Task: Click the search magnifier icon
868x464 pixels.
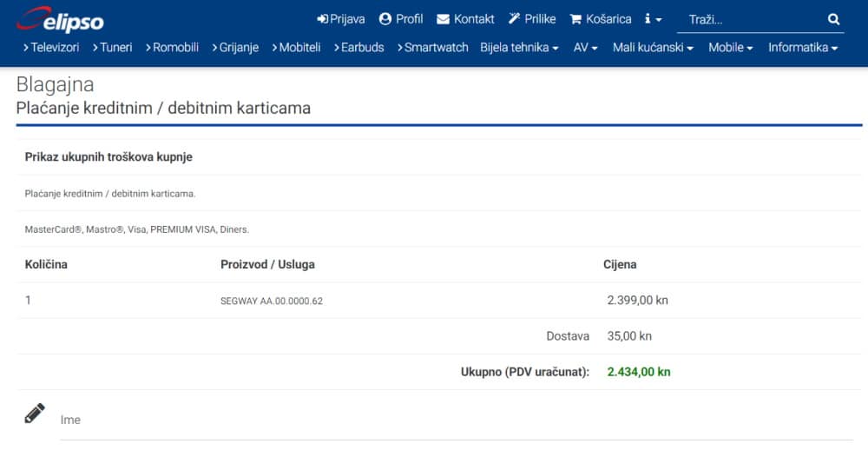Action: [833, 19]
